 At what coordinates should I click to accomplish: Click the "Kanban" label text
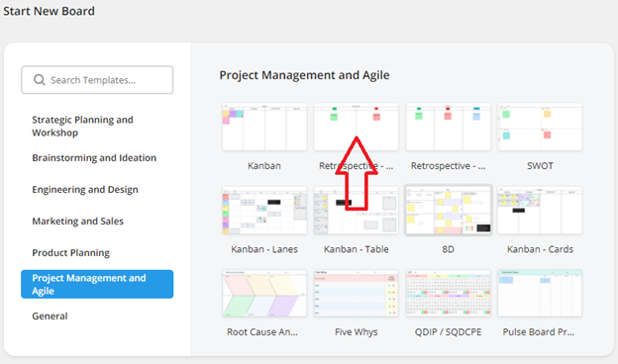pos(264,165)
